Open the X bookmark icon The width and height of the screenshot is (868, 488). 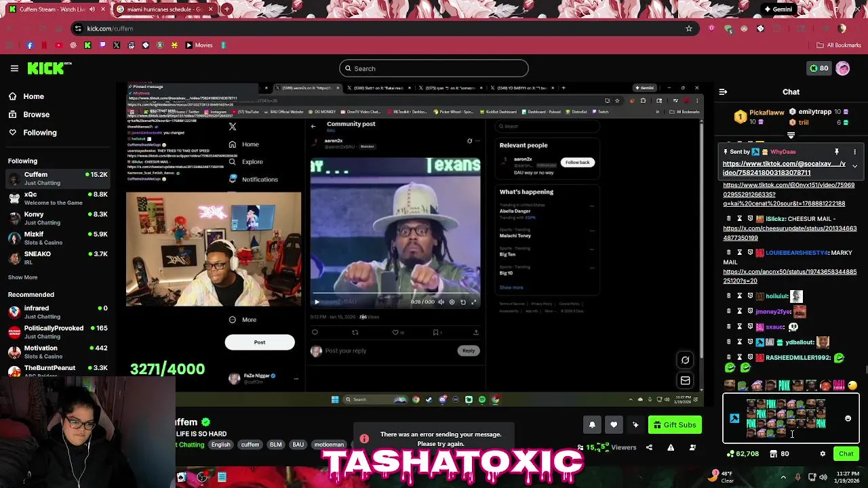pos(117,45)
